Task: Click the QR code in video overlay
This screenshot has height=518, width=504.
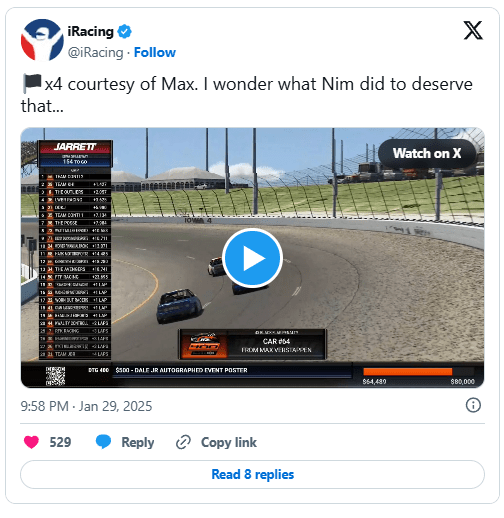Action: (55, 376)
